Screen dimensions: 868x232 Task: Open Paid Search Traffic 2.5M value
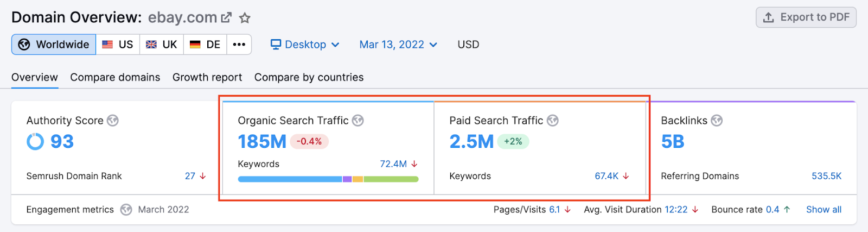point(471,142)
